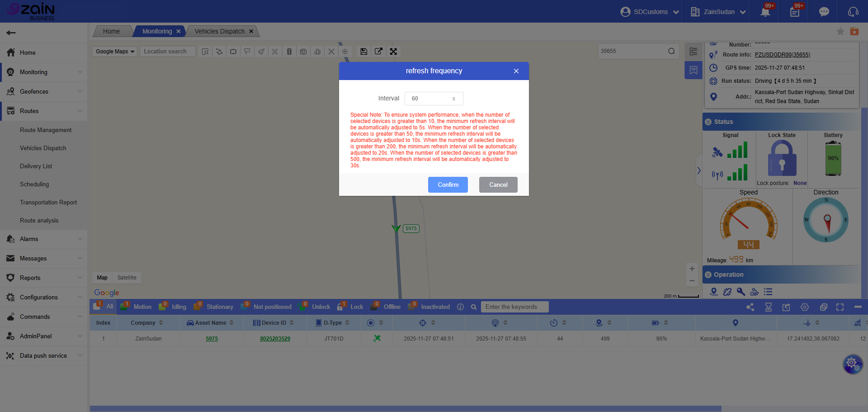Switch to the Vehicles Dispatch tab
Viewport: 868px width, 412px height.
220,31
